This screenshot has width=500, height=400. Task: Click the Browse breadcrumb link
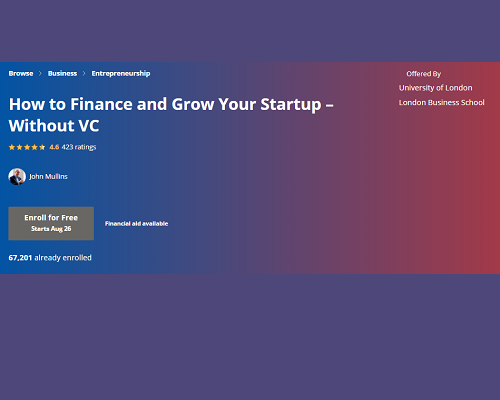tap(21, 73)
